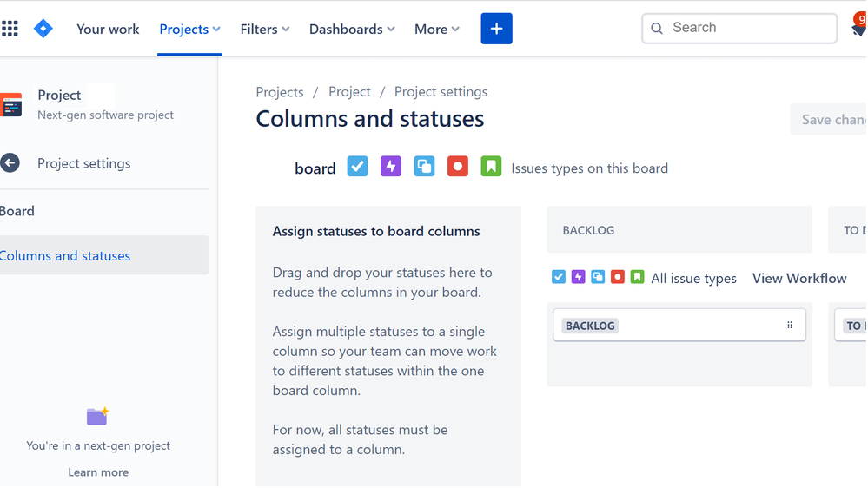
Task: Open the app switcher grid icon
Action: click(x=10, y=28)
